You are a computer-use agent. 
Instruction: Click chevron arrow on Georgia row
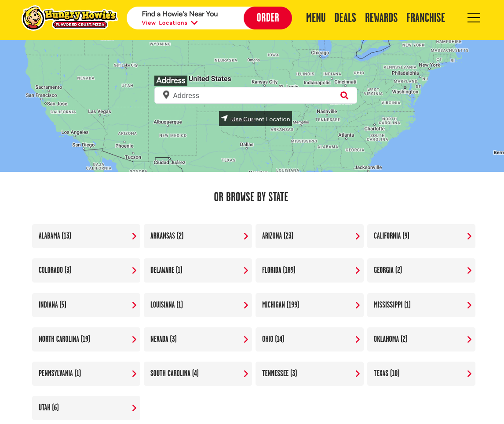pos(469,271)
